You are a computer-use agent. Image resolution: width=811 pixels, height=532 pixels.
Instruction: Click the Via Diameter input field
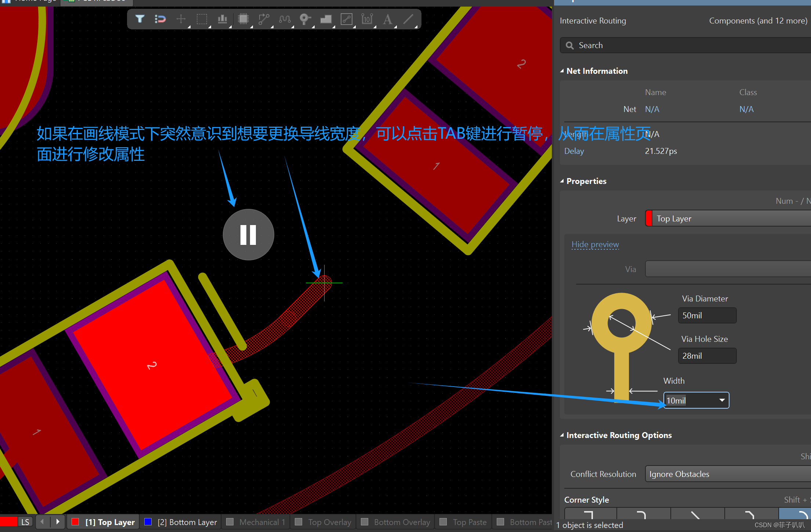tap(707, 315)
